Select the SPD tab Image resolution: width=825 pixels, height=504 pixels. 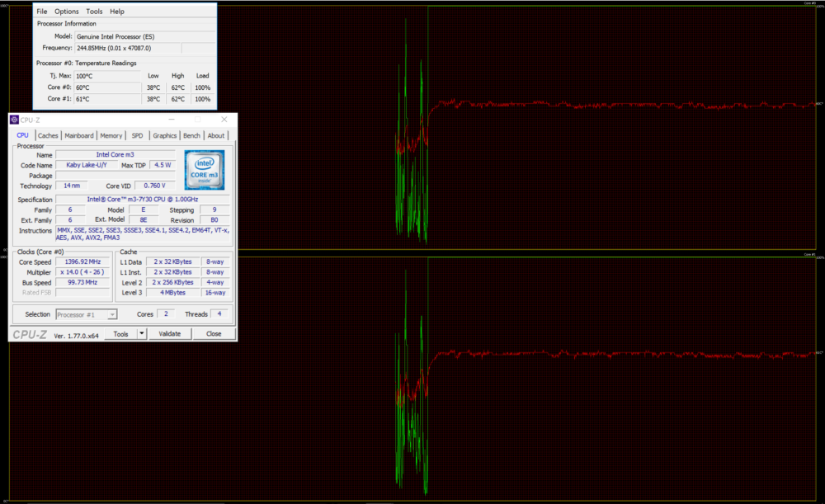pos(137,135)
